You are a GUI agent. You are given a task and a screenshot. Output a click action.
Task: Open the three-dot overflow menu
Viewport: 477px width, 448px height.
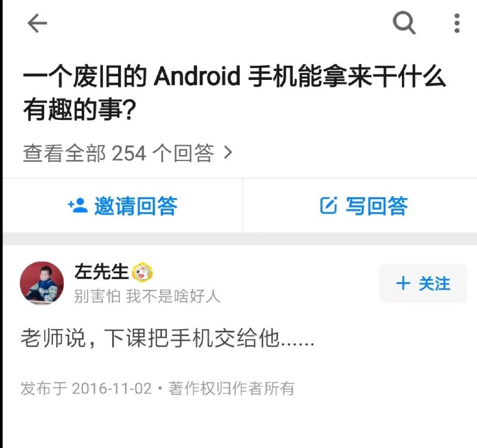[457, 23]
